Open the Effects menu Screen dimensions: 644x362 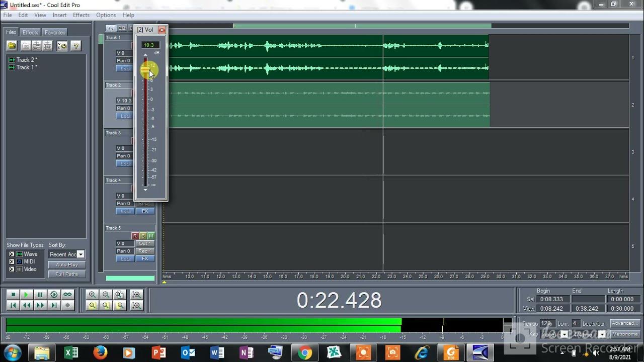[x=81, y=15]
